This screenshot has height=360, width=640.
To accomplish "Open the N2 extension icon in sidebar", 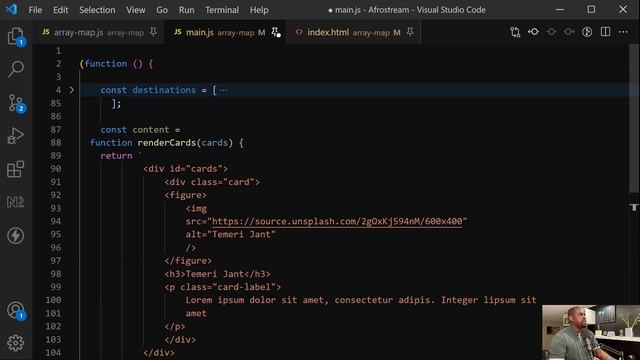I will click(x=16, y=202).
